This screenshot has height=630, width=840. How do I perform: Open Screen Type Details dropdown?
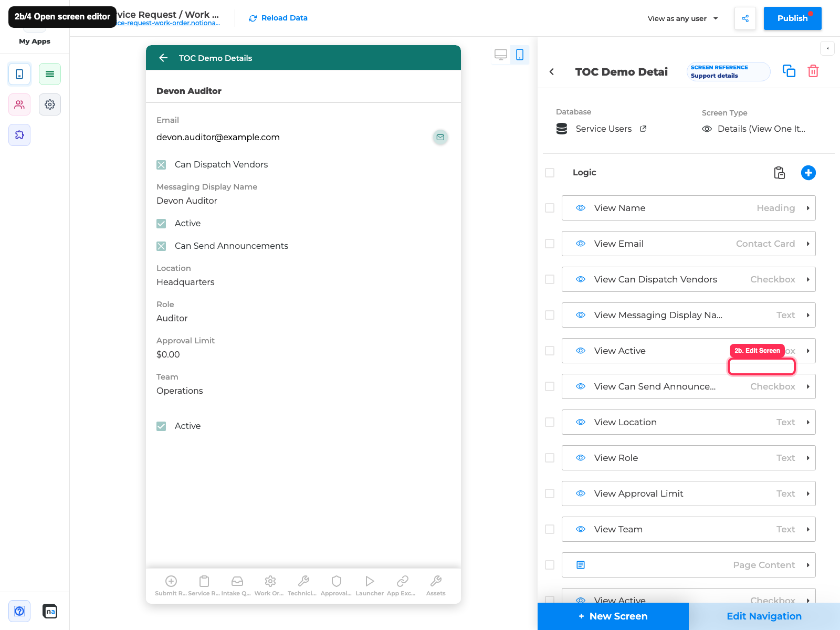point(754,129)
